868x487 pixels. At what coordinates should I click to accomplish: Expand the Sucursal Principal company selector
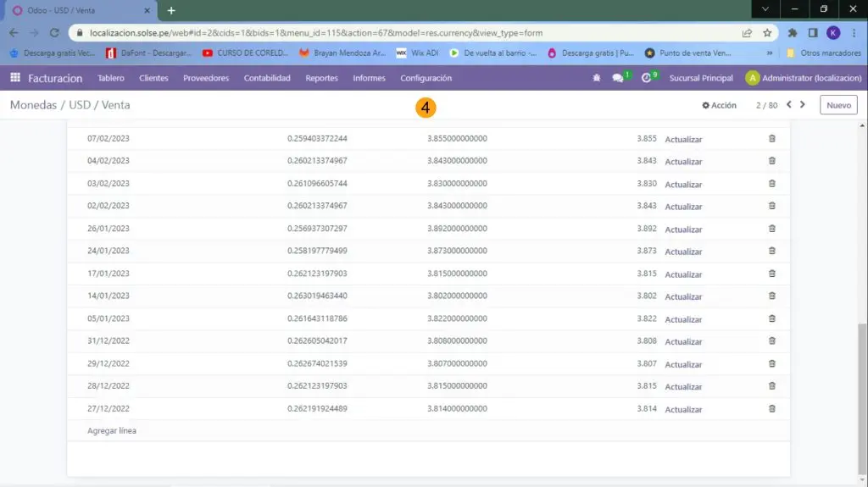(700, 78)
